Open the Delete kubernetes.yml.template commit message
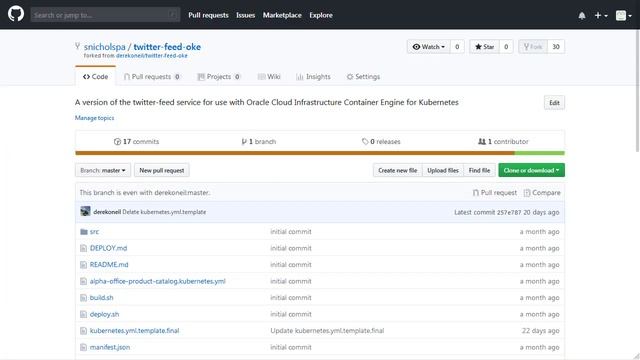Screen dimensions: 640x360 click(x=164, y=212)
